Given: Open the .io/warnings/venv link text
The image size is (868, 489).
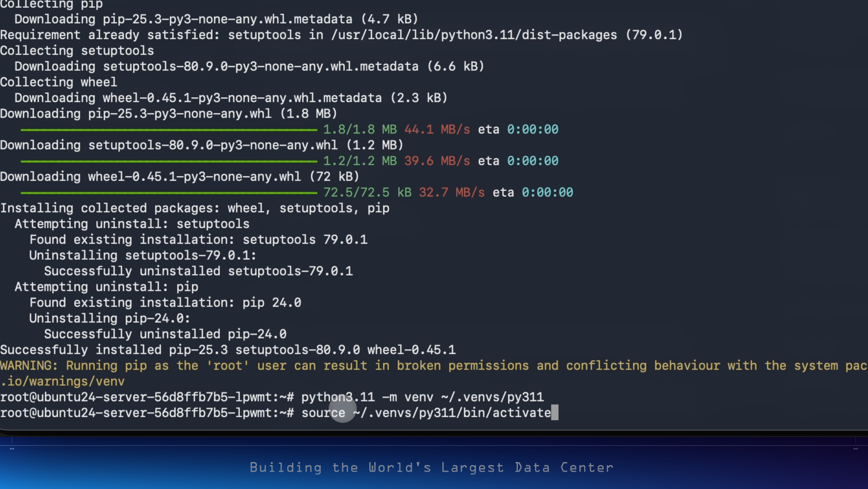Looking at the screenshot, I should pos(63,381).
